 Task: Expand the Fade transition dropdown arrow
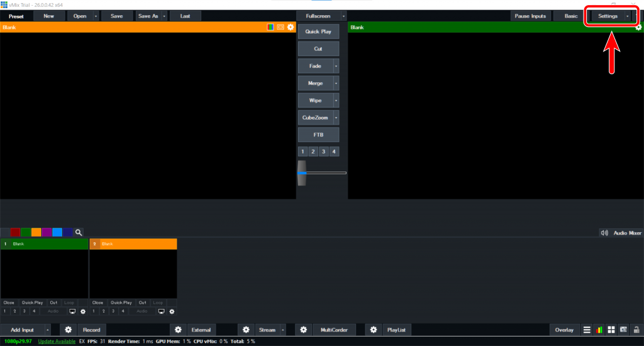coord(336,66)
